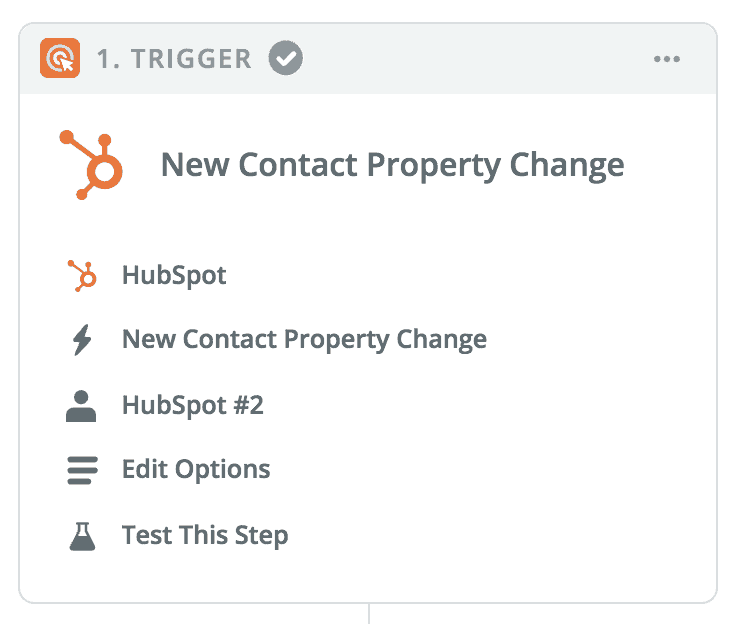Click the gray checkmark status badge
Screen dimensions: 746x624
[x=285, y=58]
